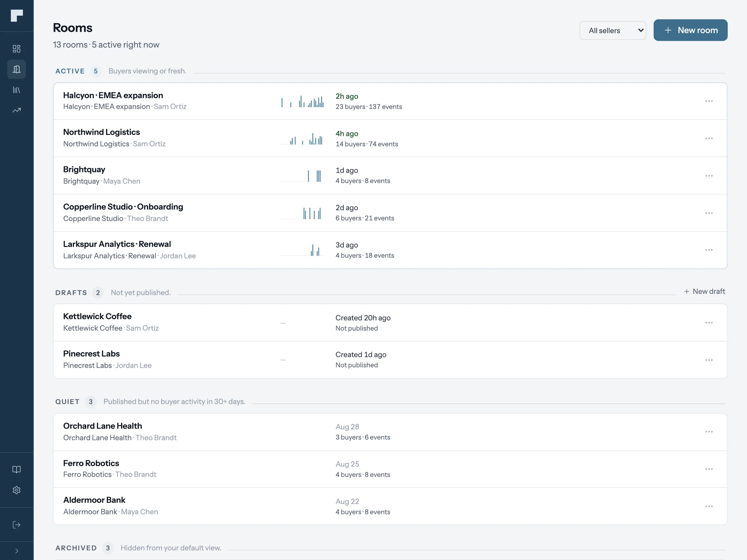Viewport: 747px width, 560px height.
Task: Click the 'Aug 28' date text
Action: click(347, 427)
